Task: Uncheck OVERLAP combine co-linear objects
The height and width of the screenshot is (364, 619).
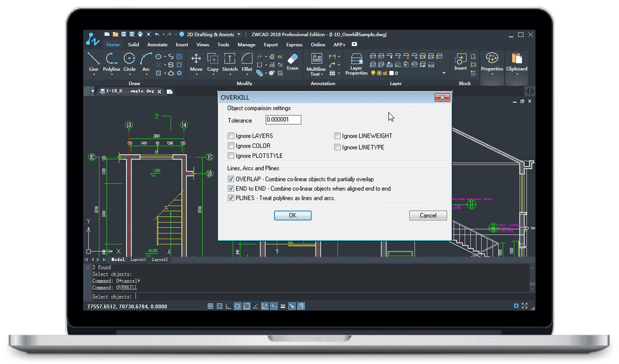Action: pyautogui.click(x=231, y=179)
